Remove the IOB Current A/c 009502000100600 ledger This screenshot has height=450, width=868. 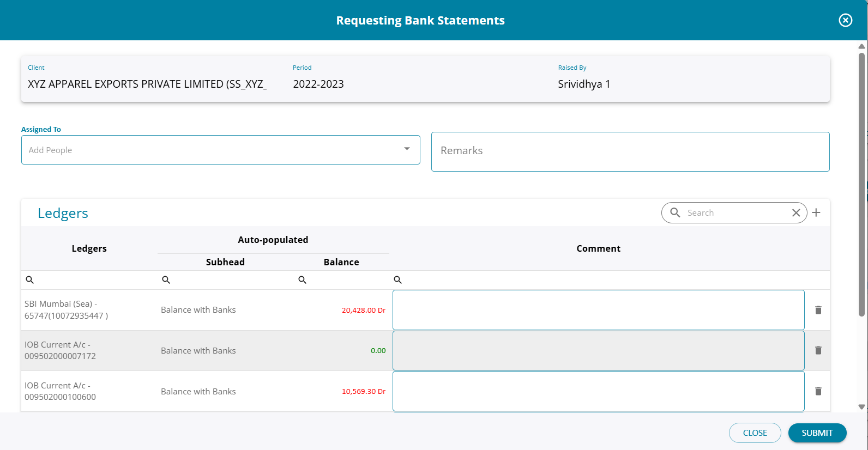(x=818, y=391)
